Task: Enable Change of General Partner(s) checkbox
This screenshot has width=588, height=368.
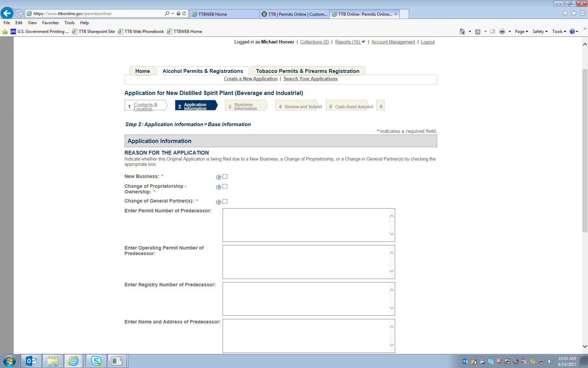Action: 225,202
